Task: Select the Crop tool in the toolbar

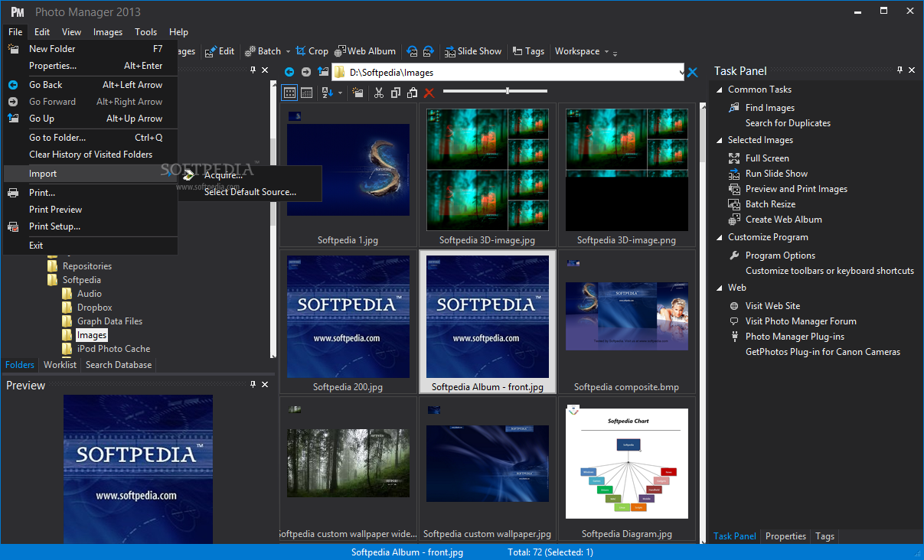Action: click(312, 51)
